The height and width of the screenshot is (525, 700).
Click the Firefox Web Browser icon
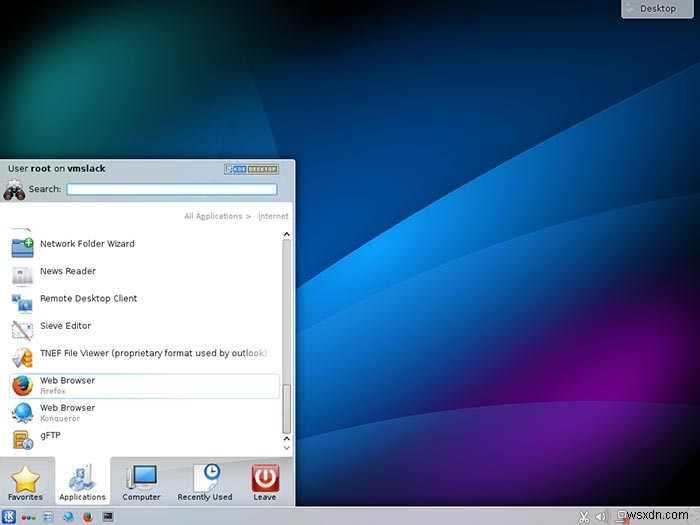pyautogui.click(x=22, y=386)
